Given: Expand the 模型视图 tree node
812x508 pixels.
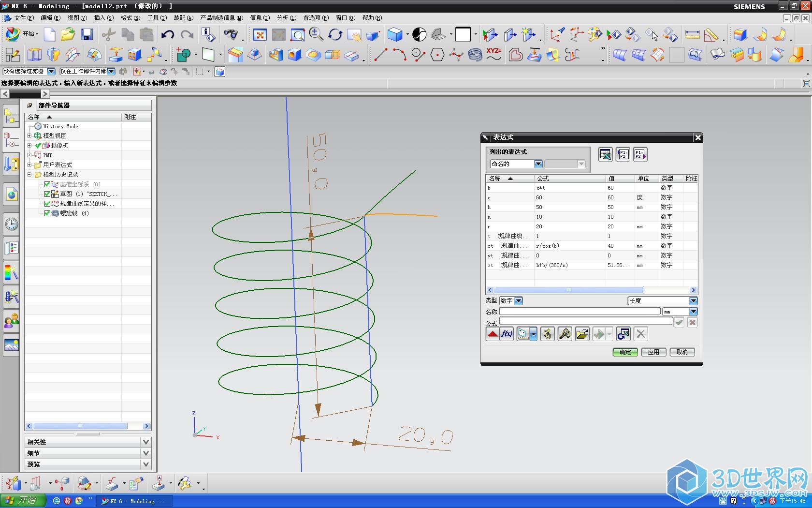Looking at the screenshot, I should point(29,136).
